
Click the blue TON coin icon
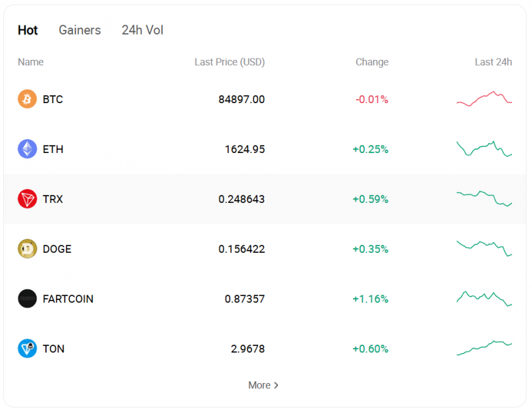tap(27, 348)
